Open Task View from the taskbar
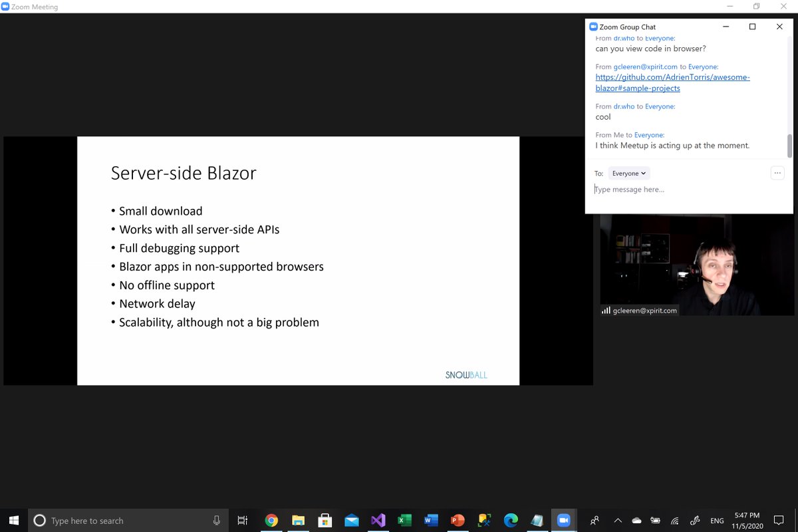798x532 pixels. point(243,521)
